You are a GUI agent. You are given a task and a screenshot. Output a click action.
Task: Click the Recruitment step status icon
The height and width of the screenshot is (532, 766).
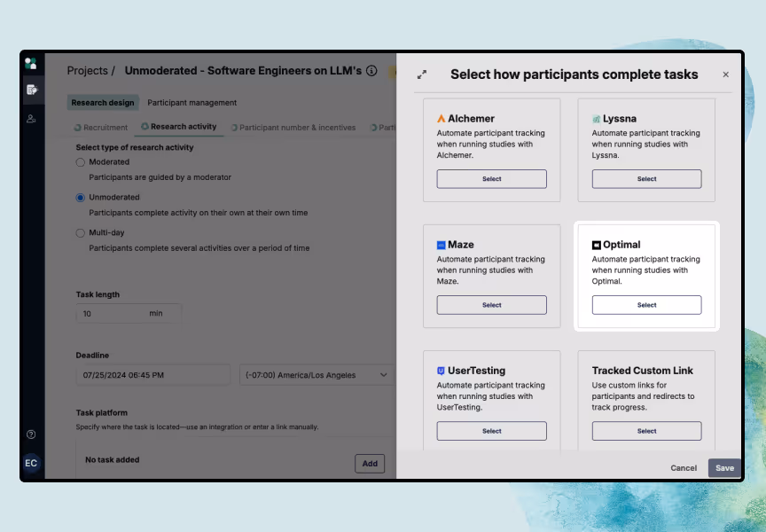(78, 128)
